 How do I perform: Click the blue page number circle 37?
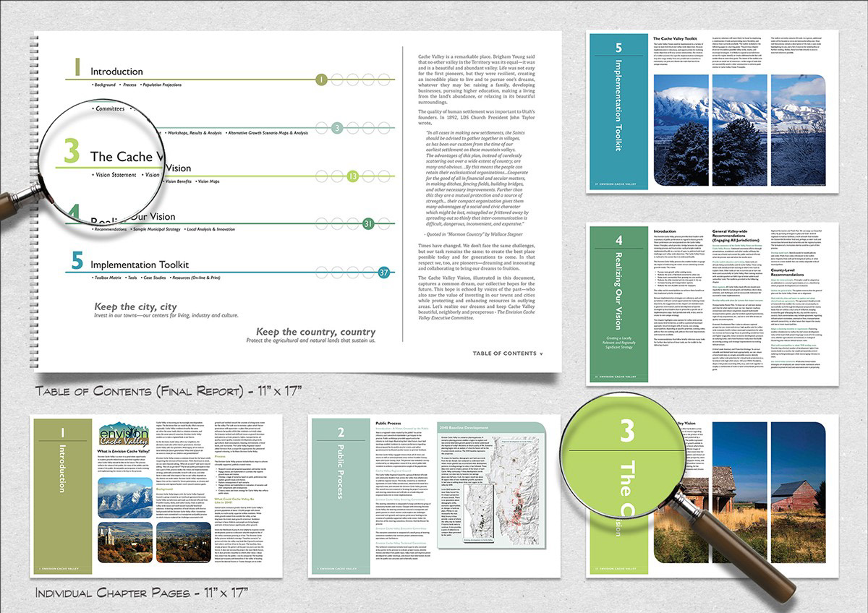384,273
